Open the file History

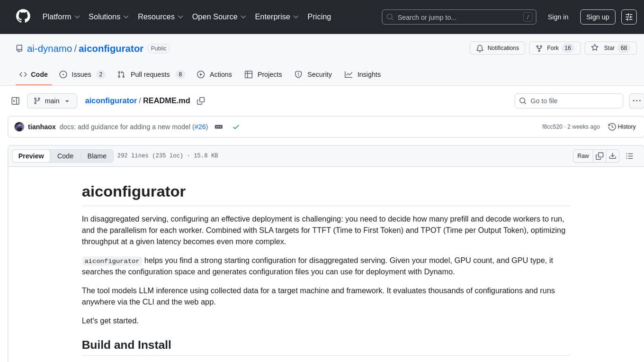pyautogui.click(x=622, y=127)
